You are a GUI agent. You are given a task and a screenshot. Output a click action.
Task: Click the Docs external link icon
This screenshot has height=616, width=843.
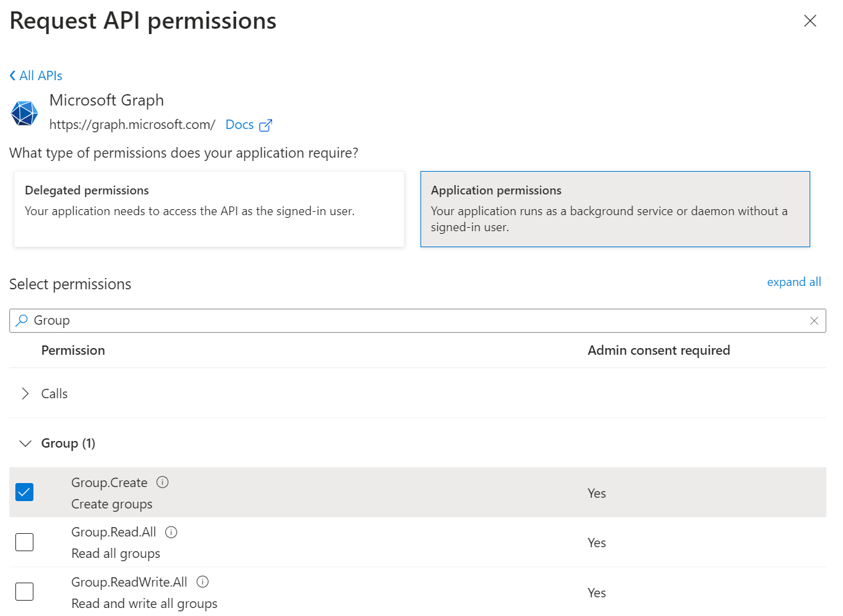click(265, 125)
